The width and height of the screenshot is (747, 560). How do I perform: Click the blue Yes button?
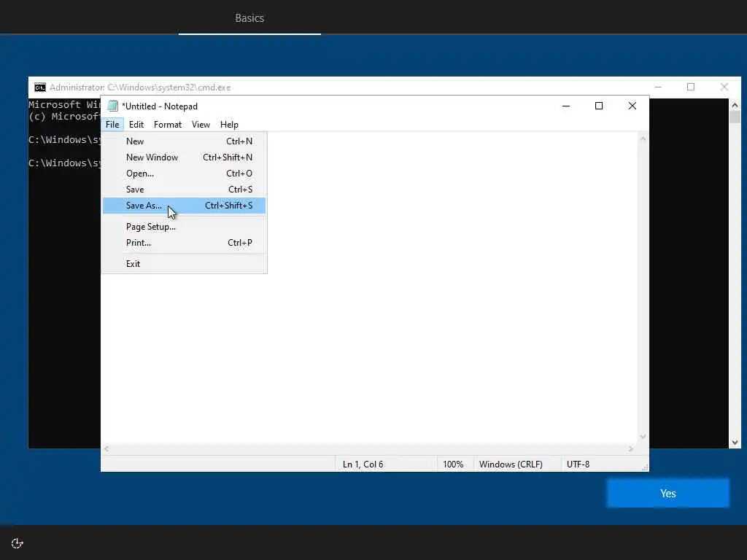point(668,494)
